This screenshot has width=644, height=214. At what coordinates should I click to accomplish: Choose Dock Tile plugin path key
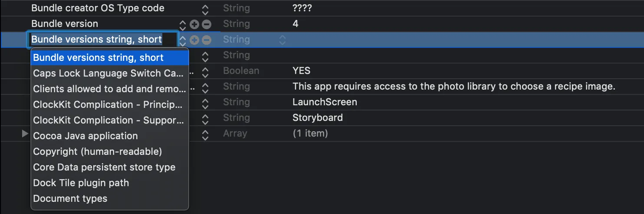[x=81, y=183]
